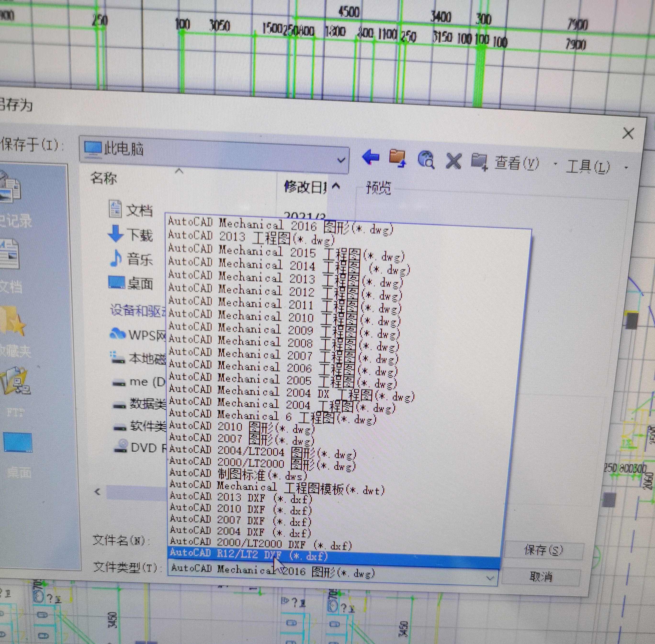Click the Create New Folder icon
Screen dimensions: 655x644
point(479,162)
